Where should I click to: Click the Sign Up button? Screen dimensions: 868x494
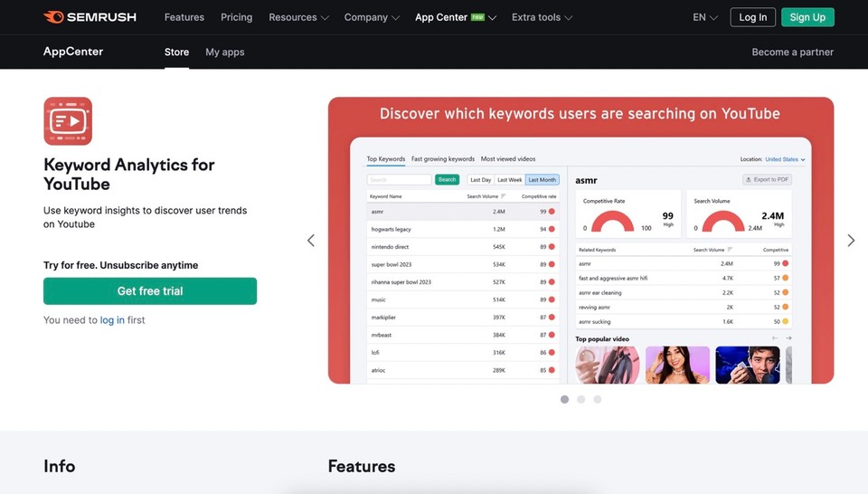(x=807, y=17)
